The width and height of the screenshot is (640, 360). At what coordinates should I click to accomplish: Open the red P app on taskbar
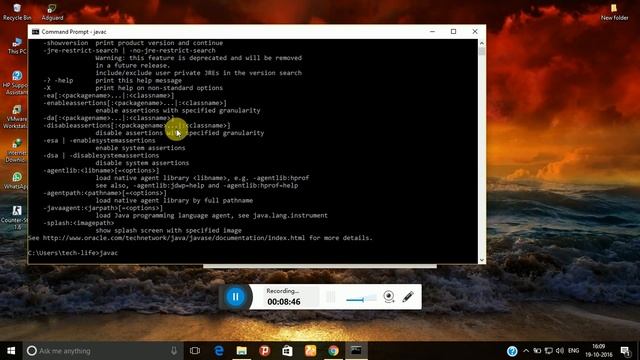click(x=264, y=351)
